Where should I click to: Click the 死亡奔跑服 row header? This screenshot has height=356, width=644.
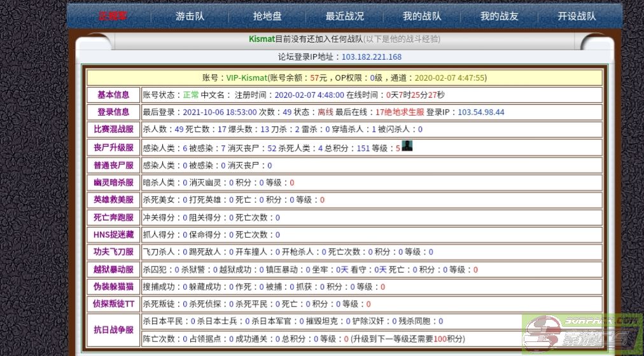[113, 217]
